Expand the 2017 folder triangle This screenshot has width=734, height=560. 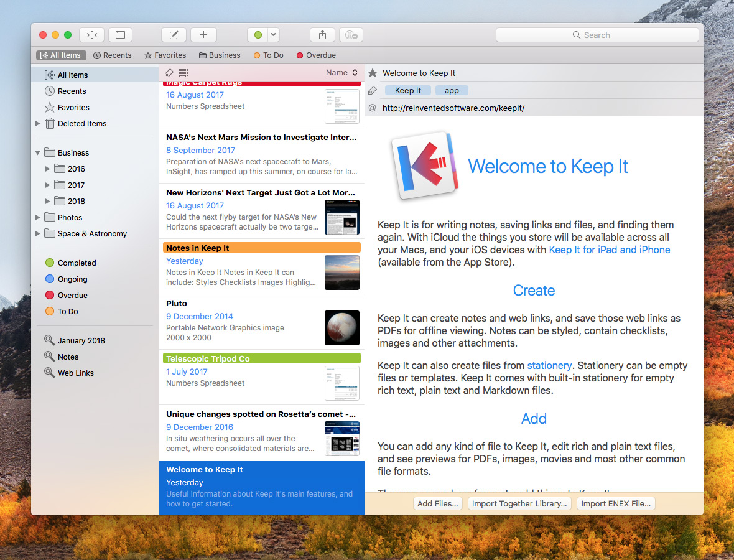[x=47, y=185]
